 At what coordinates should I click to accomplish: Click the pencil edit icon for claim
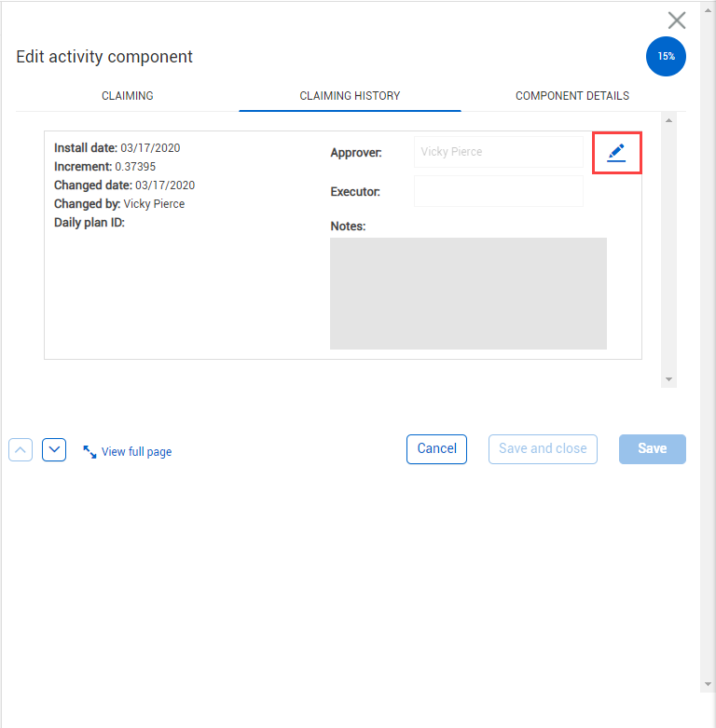616,153
